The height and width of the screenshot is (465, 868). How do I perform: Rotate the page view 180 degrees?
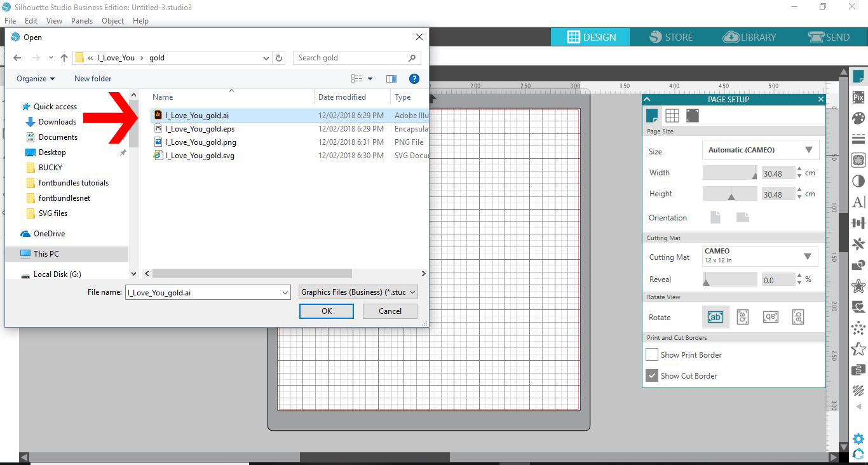pyautogui.click(x=771, y=317)
